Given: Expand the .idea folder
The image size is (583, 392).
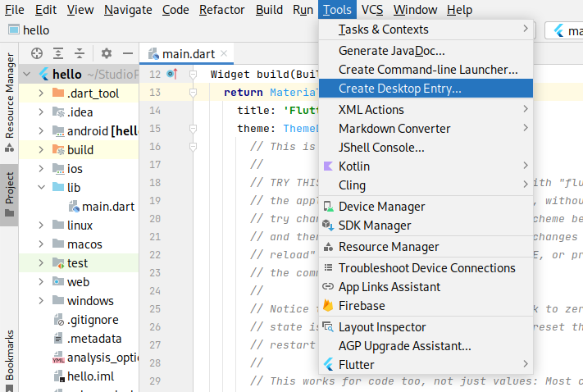Looking at the screenshot, I should coord(41,112).
